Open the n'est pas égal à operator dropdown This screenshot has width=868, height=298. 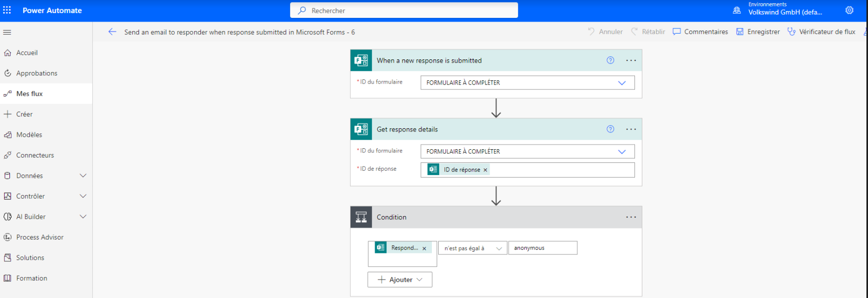(x=473, y=248)
